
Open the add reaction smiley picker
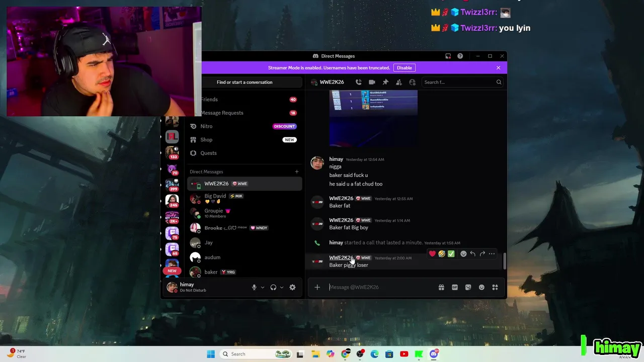click(463, 253)
